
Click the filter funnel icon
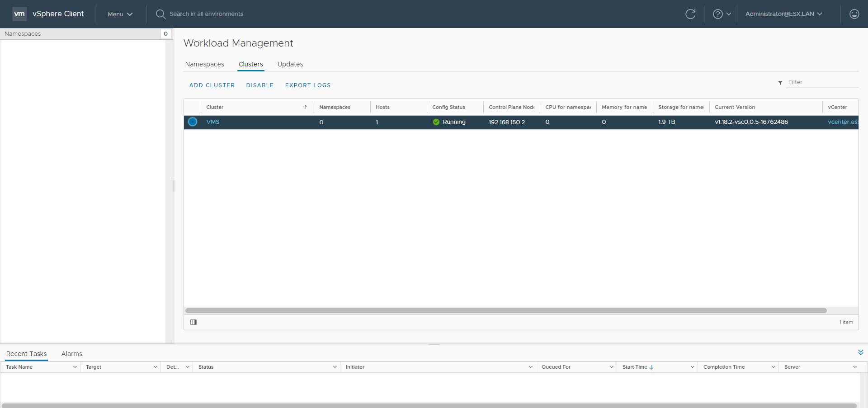(x=780, y=83)
